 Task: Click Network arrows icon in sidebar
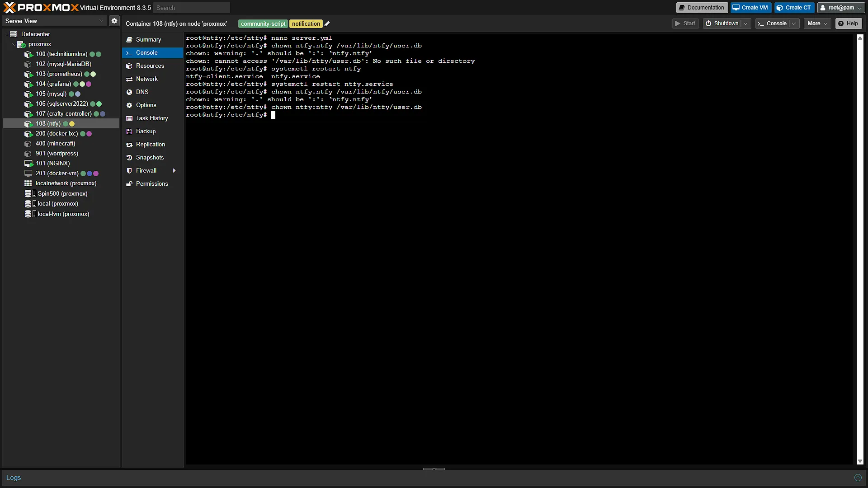tap(129, 79)
